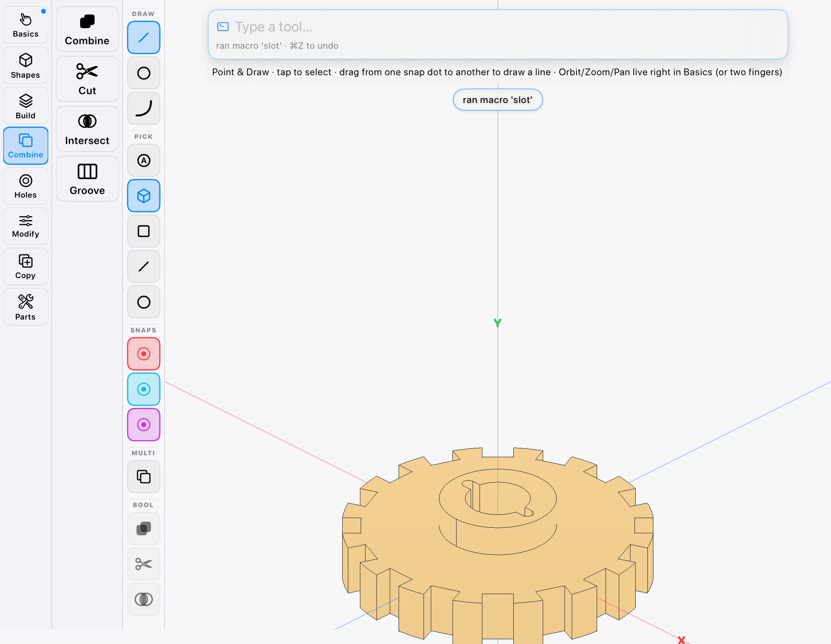This screenshot has height=644, width=831.
Task: Click the Bool intersect icon
Action: (144, 599)
